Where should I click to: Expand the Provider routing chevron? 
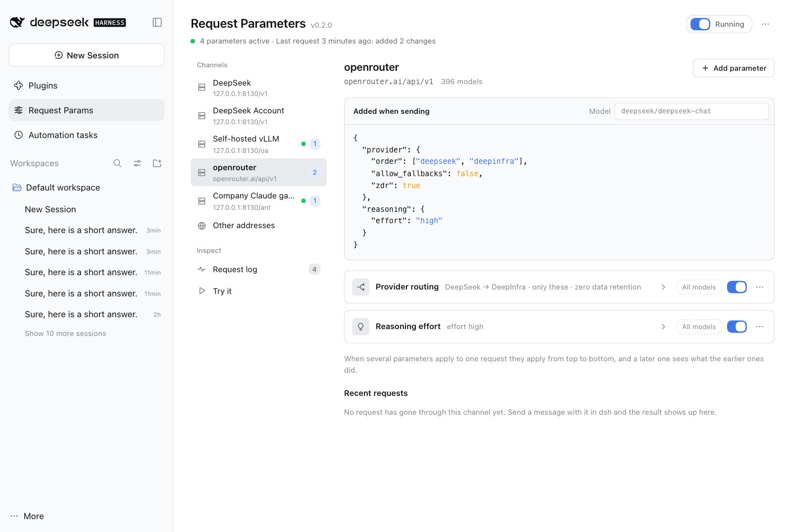663,287
